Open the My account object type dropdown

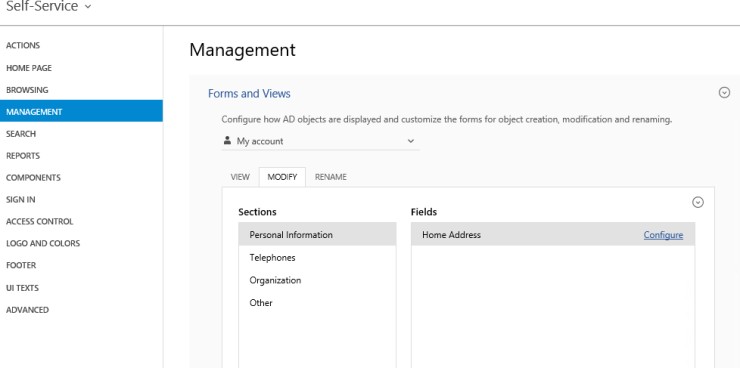320,141
